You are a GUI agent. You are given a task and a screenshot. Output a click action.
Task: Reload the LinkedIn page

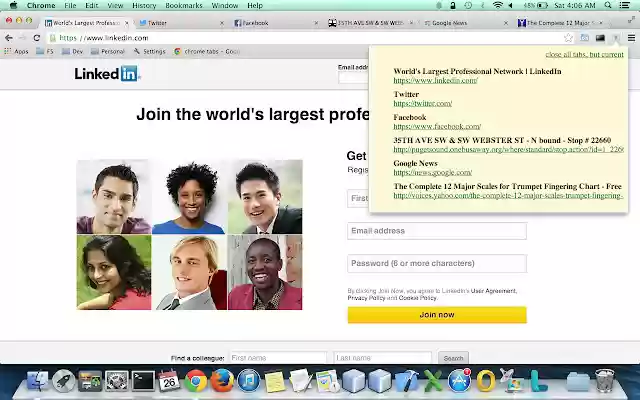[37, 38]
